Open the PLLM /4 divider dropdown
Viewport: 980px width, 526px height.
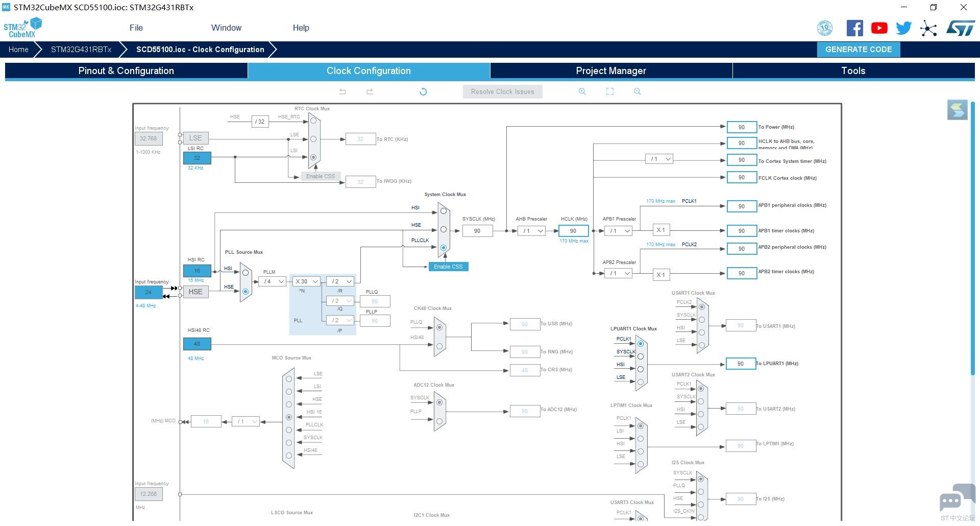click(x=272, y=281)
